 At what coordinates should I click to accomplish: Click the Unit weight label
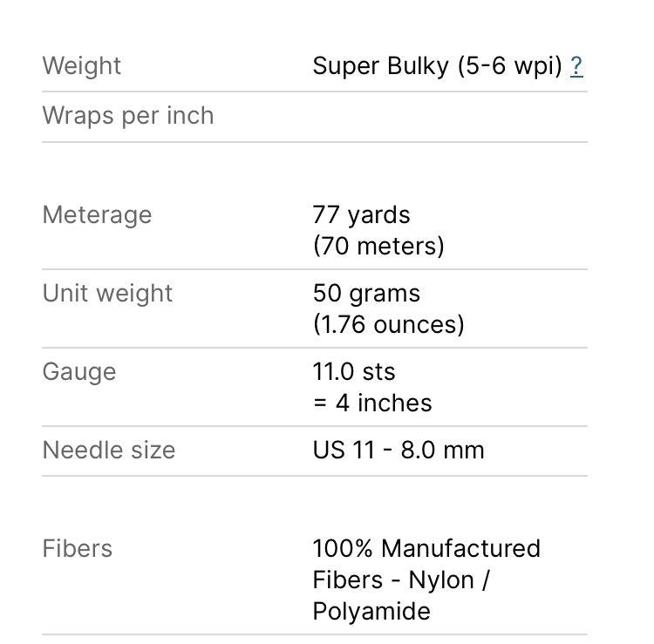[108, 294]
